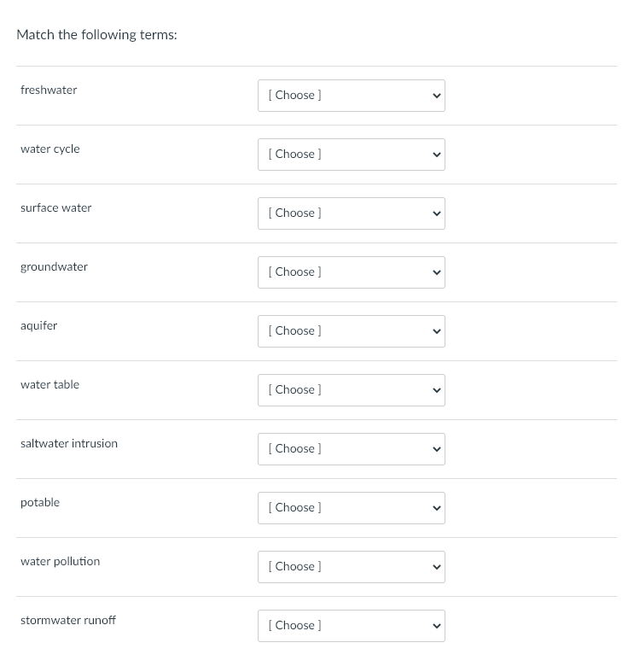Open the dropdown for freshwater

pos(351,96)
